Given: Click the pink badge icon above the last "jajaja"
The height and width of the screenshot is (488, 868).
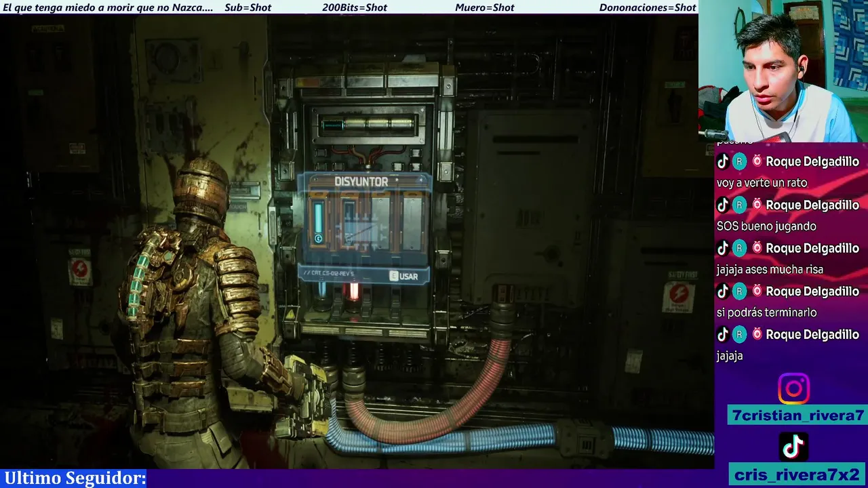Looking at the screenshot, I should pyautogui.click(x=757, y=334).
